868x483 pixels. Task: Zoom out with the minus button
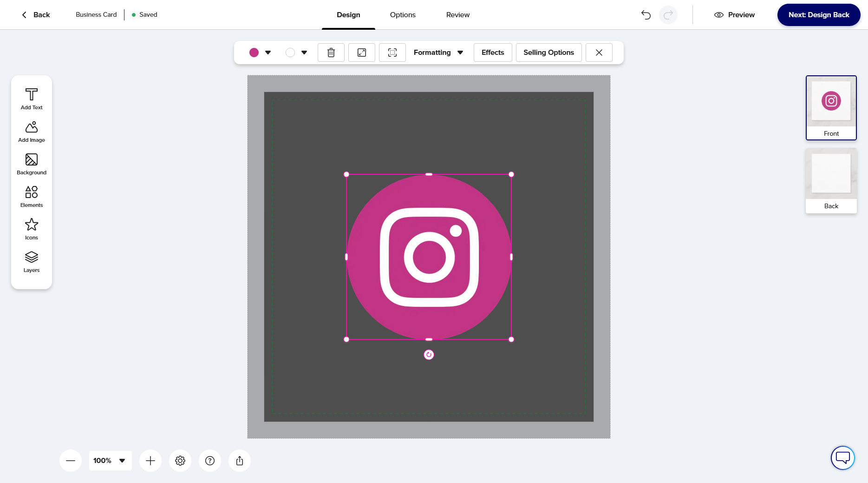(x=71, y=461)
